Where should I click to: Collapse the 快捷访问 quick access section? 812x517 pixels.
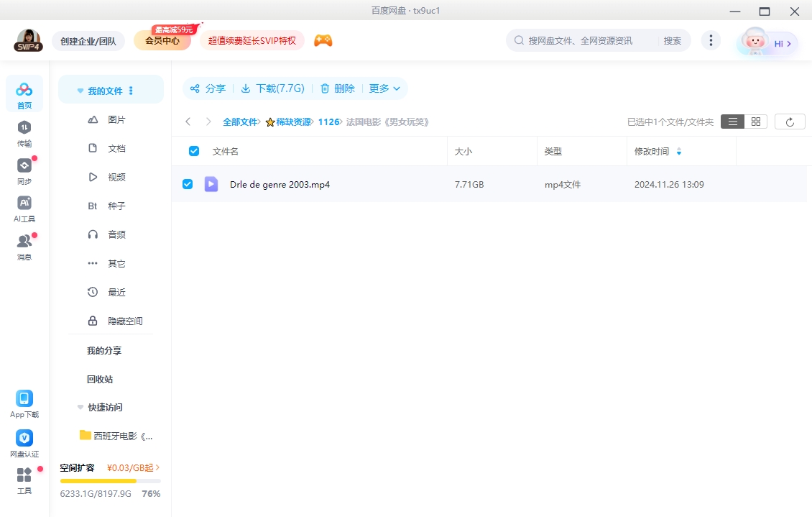point(80,407)
